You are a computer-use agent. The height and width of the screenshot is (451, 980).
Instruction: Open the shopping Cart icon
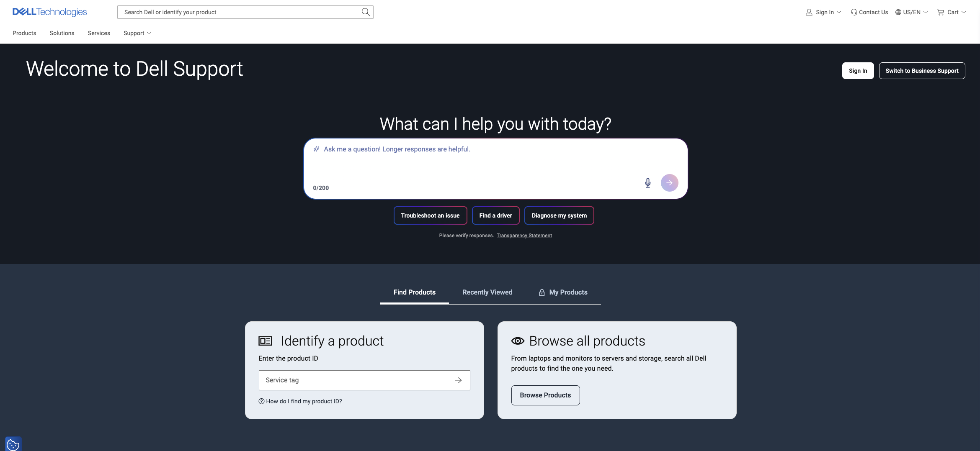click(x=941, y=12)
